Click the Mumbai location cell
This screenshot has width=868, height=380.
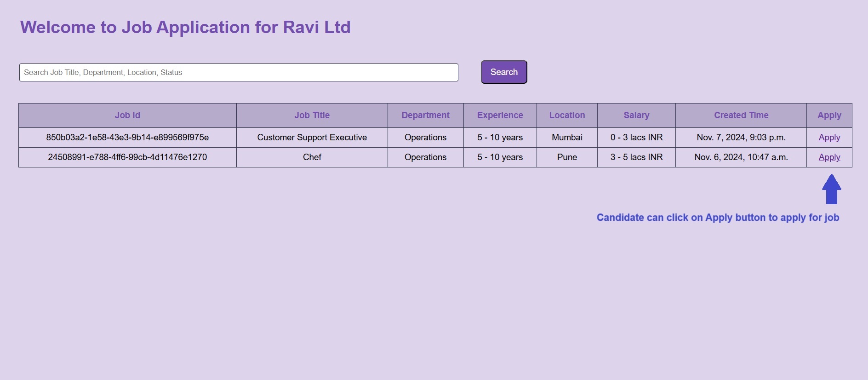pos(567,137)
